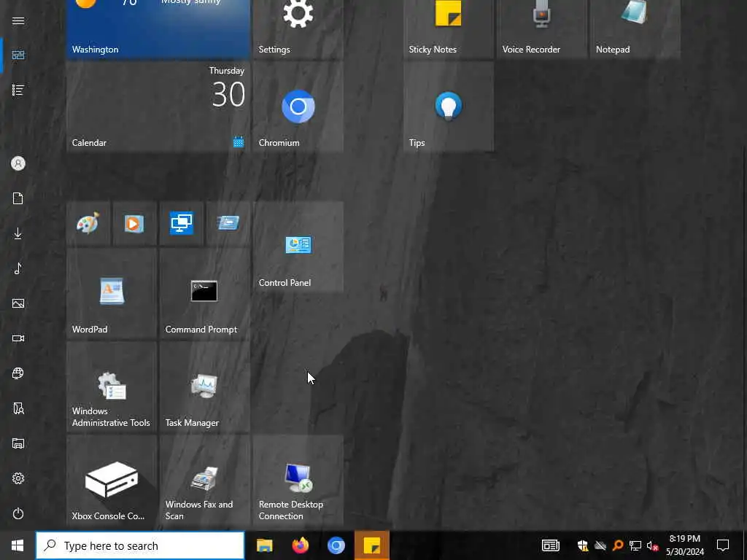Viewport: 747px width, 560px height.
Task: Open Music folder icon in Start sidebar
Action: pyautogui.click(x=18, y=268)
